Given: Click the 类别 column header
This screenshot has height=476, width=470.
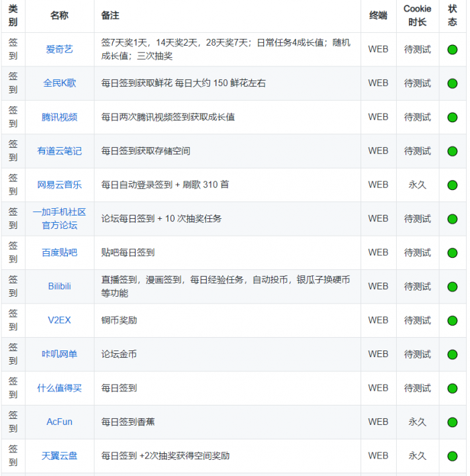Looking at the screenshot, I should (x=13, y=15).
